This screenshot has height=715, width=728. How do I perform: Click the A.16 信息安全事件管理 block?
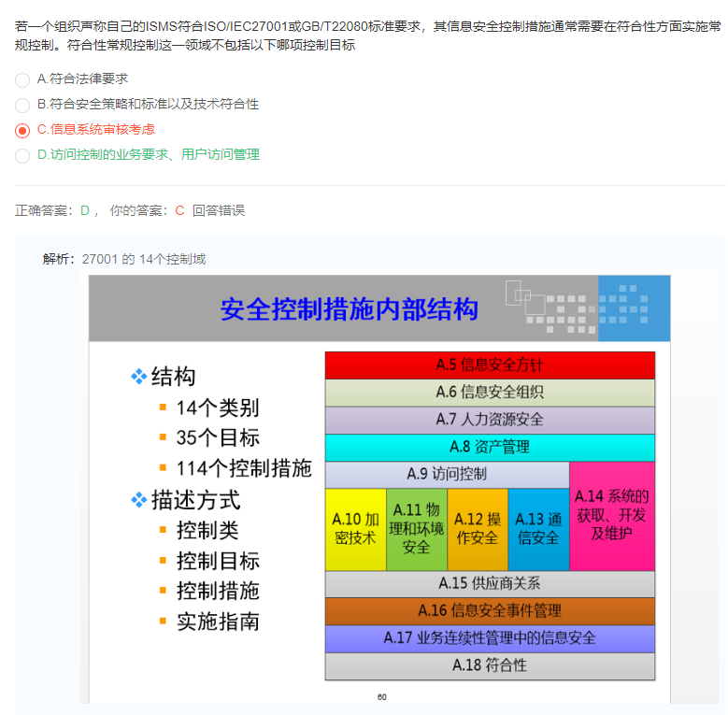[490, 610]
